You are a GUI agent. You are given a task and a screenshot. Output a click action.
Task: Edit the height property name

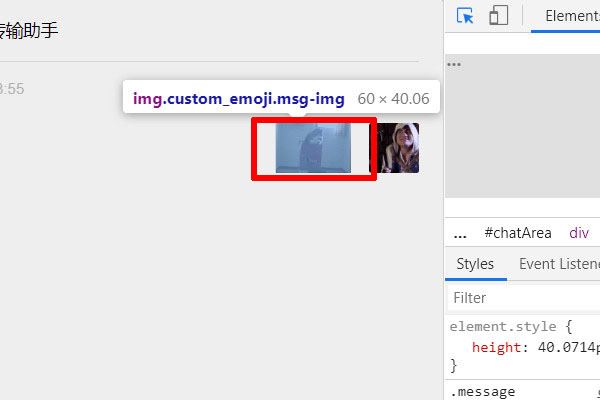click(497, 347)
